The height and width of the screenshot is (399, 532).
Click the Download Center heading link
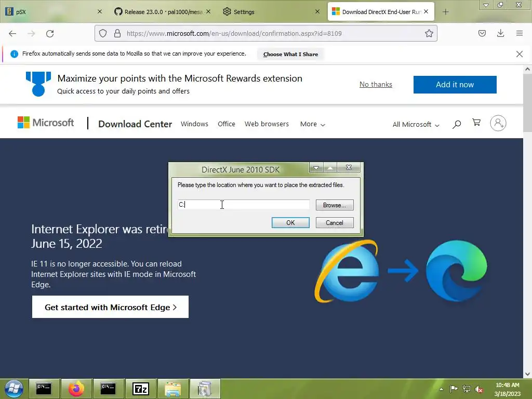coord(135,124)
